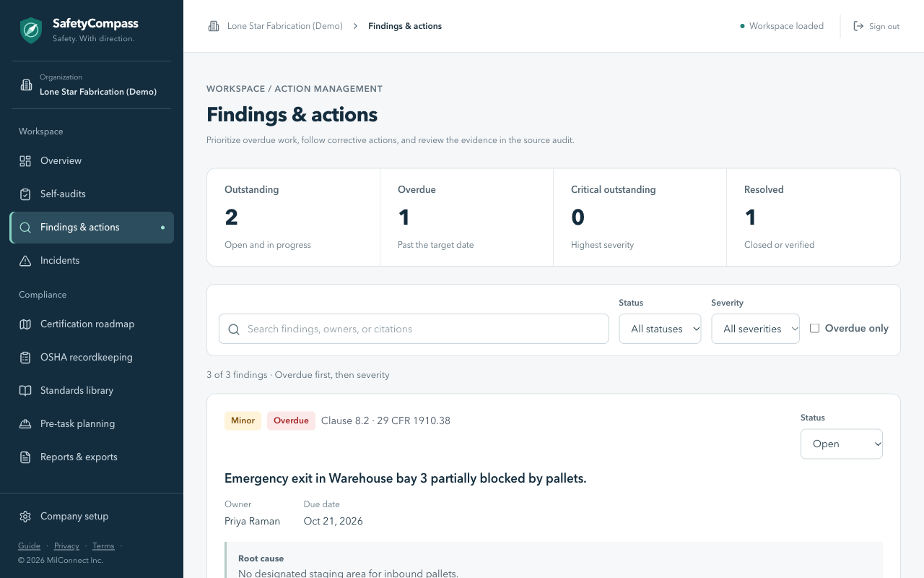Go to Self-audits section

tap(92, 194)
